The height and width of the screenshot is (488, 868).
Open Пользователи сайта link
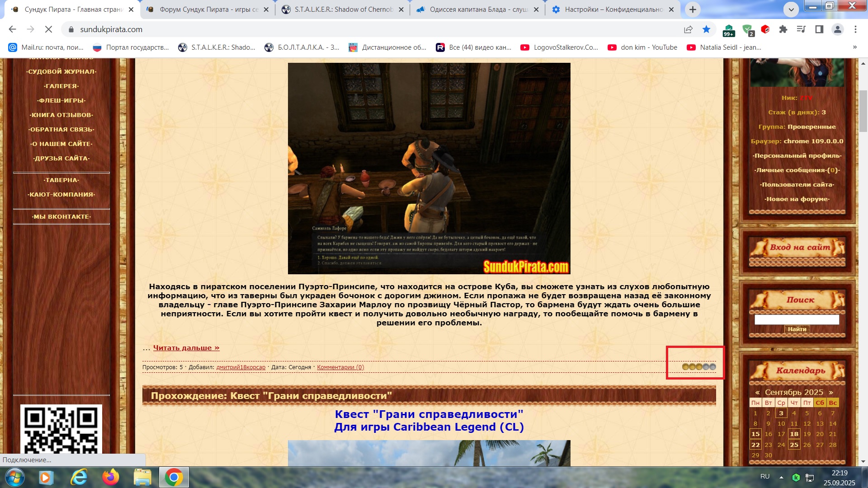[797, 184]
